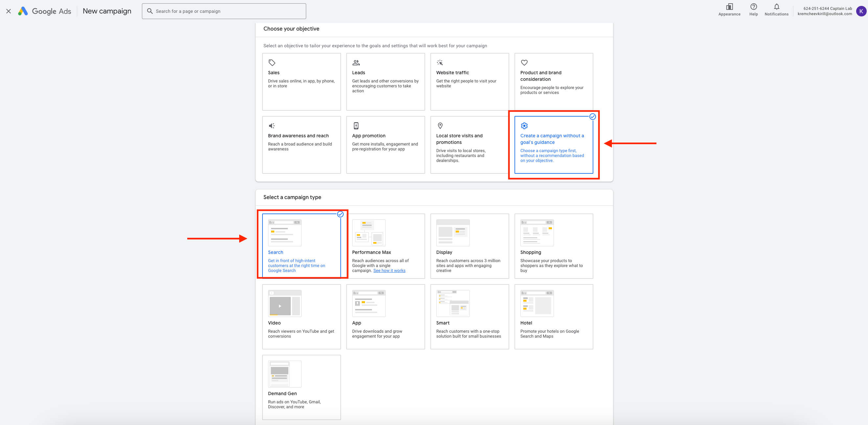Screen dimensions: 868x425
Task: Click the Brand awareness megaphone icon
Action: point(272,125)
